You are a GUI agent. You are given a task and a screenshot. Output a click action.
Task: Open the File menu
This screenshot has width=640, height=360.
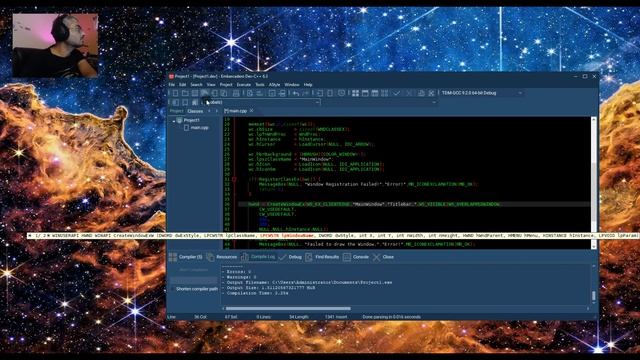172,85
